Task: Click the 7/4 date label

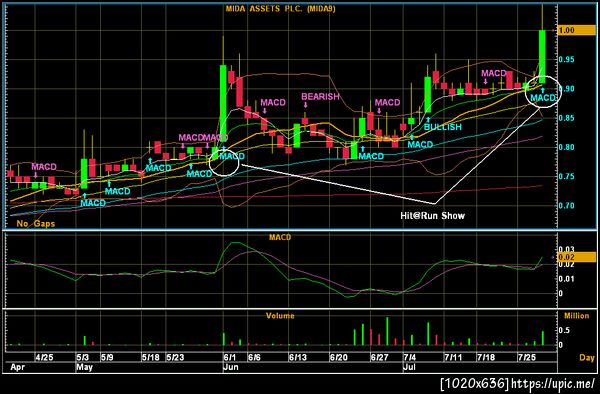Action: (410, 358)
